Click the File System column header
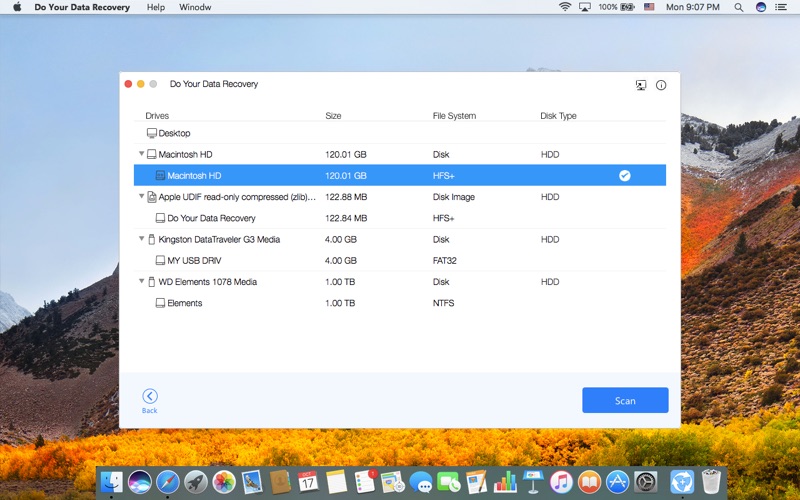 (454, 116)
